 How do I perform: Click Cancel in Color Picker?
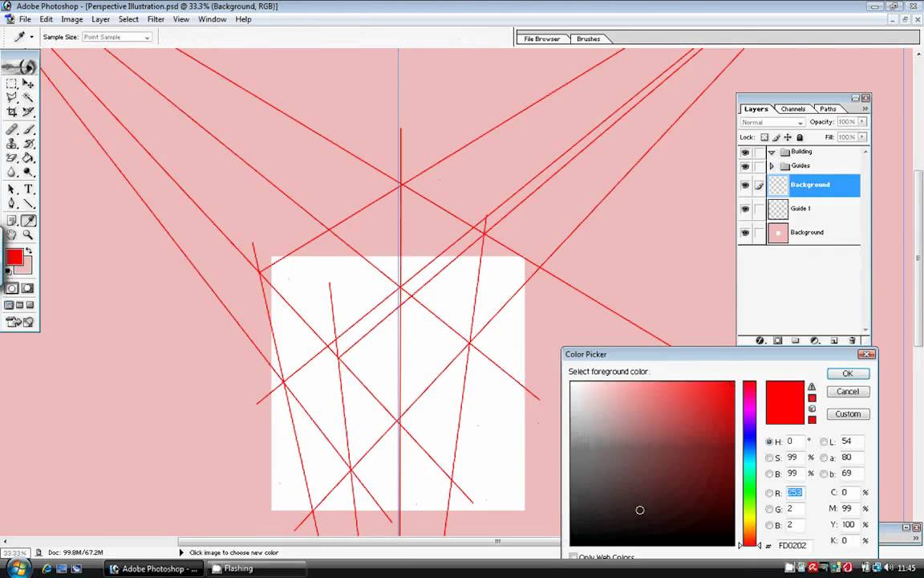tap(847, 392)
